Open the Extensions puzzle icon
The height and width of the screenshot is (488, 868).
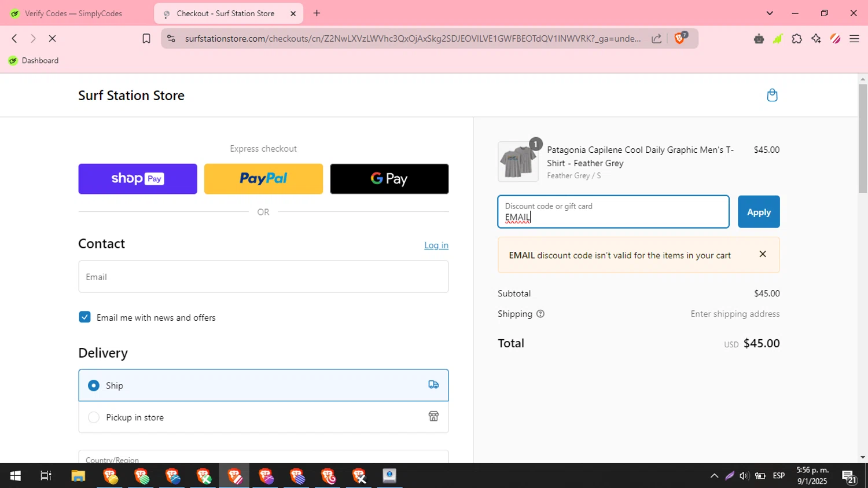pos(797,39)
